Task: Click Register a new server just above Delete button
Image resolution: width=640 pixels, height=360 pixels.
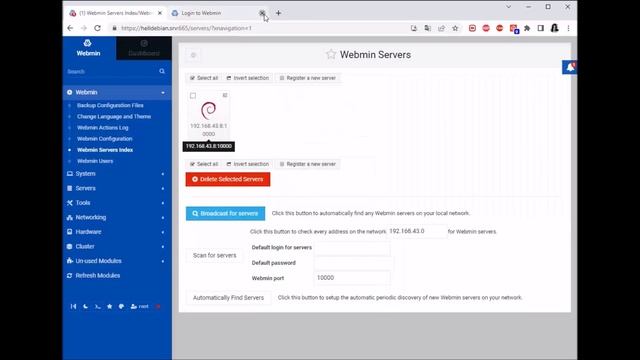Action: coord(308,164)
